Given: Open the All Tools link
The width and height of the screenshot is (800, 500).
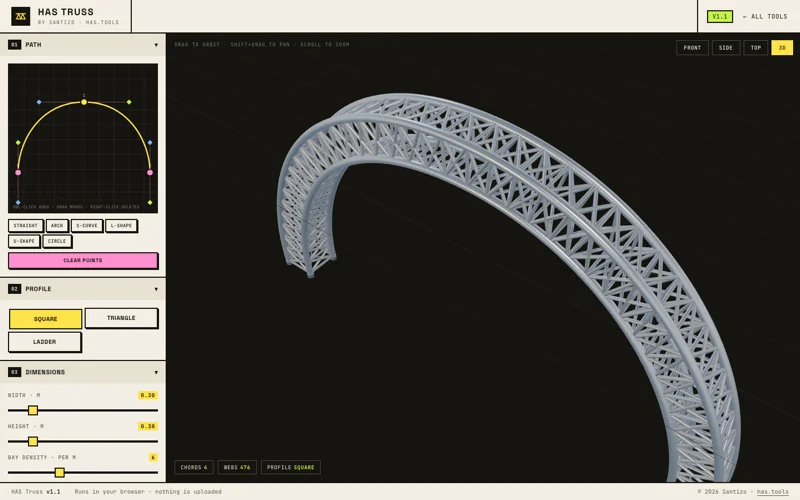Looking at the screenshot, I should tap(765, 17).
